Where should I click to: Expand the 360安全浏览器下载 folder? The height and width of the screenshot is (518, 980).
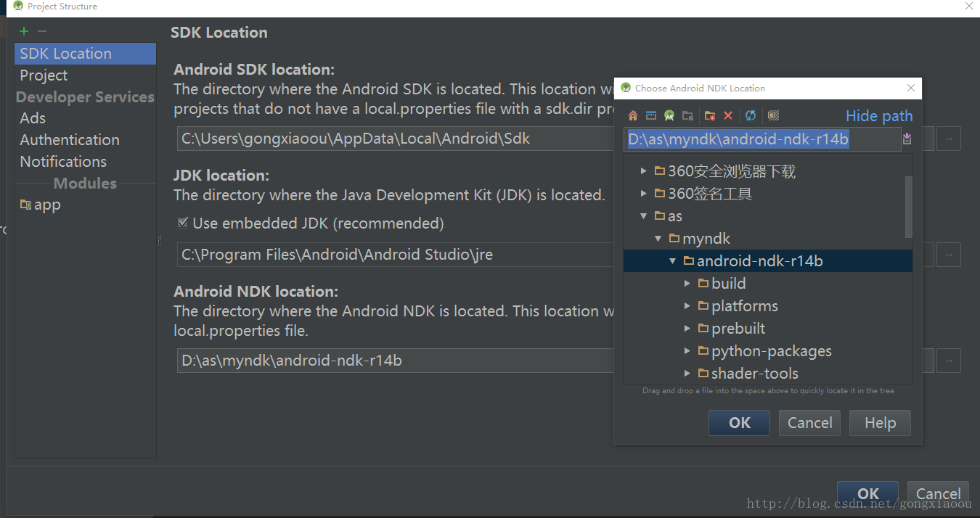pos(643,171)
